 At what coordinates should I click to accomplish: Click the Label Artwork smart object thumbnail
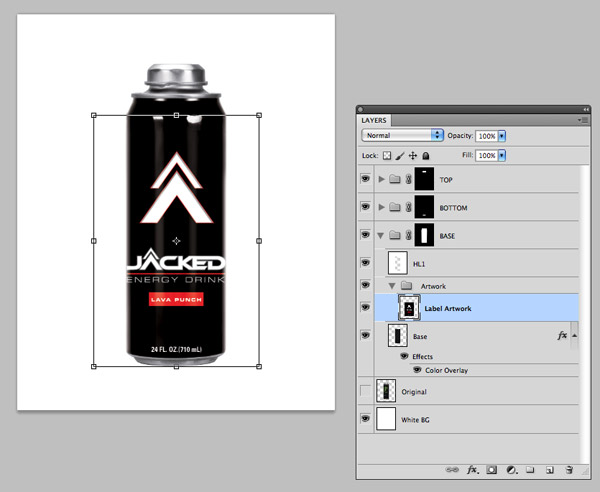(x=409, y=308)
